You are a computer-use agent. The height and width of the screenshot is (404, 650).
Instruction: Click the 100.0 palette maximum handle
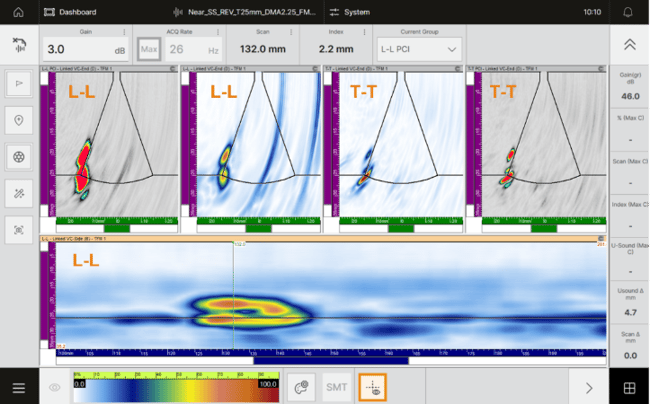point(268,384)
